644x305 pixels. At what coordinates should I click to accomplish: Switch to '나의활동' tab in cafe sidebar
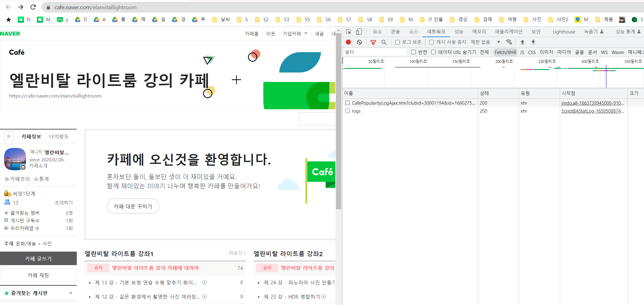[x=59, y=136]
